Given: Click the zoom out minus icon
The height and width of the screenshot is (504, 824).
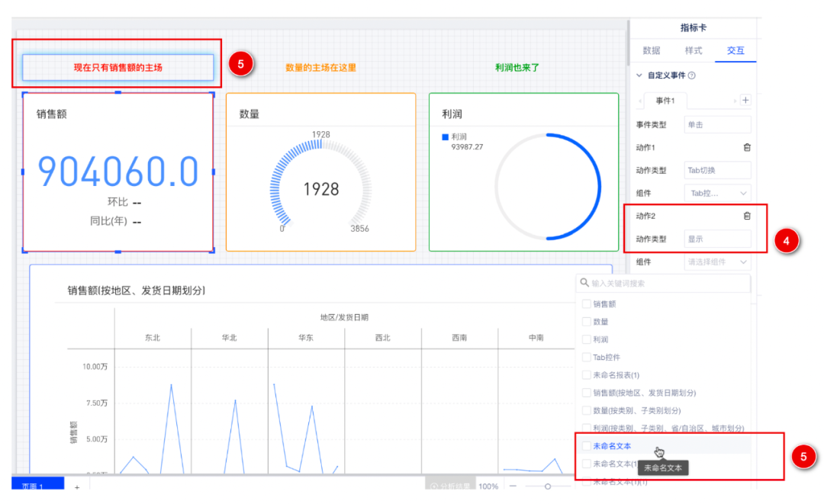Looking at the screenshot, I should coord(513,486).
